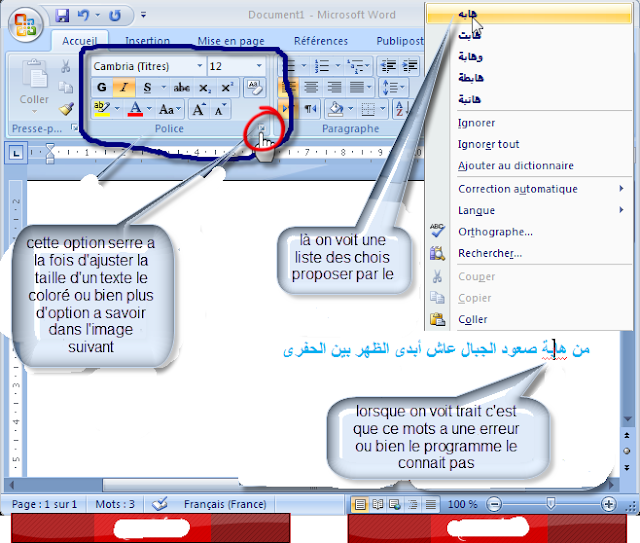
Task: Click the shading paint bucket
Action: click(x=336, y=109)
